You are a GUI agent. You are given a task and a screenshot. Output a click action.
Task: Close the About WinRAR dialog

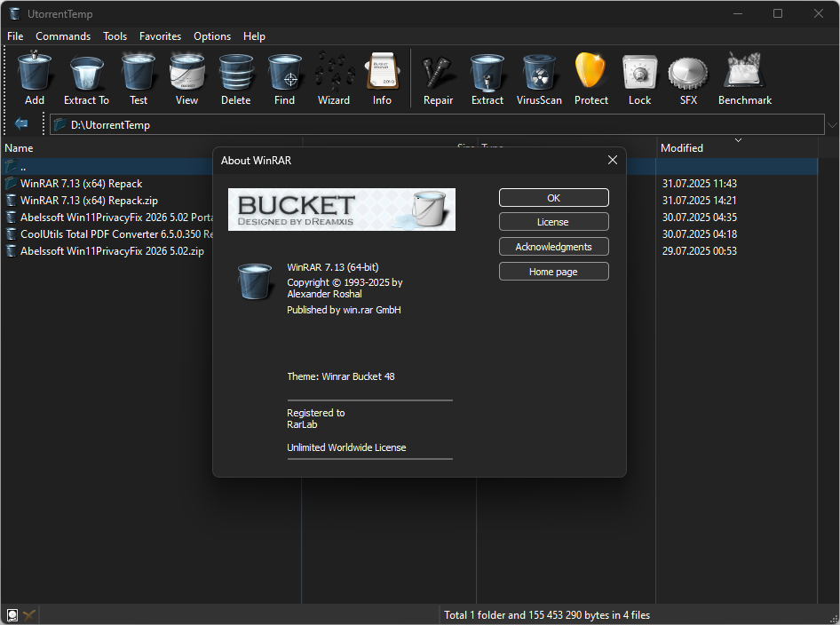(x=613, y=160)
